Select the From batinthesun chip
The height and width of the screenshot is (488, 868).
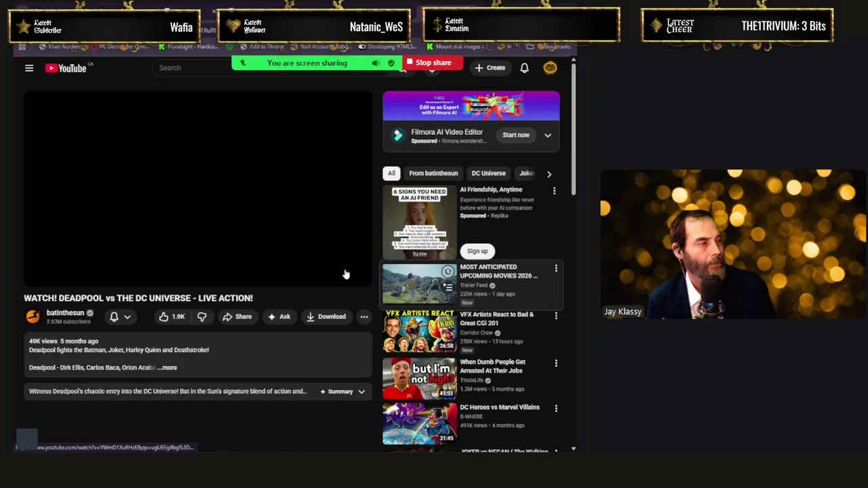click(x=433, y=174)
